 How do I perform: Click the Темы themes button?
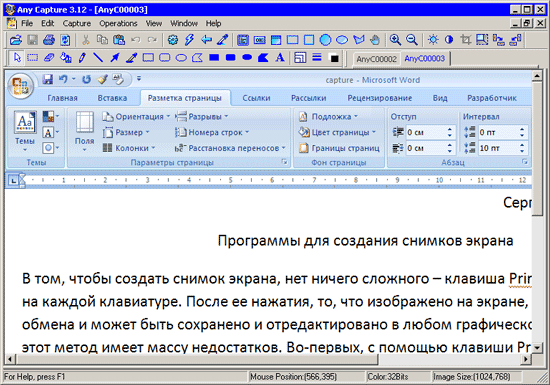click(25, 131)
